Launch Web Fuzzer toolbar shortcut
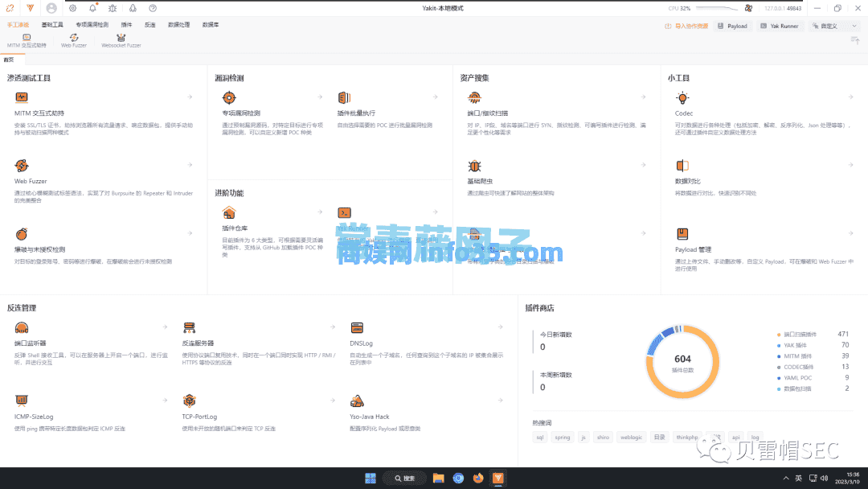Screen dimensions: 868x489 74,41
